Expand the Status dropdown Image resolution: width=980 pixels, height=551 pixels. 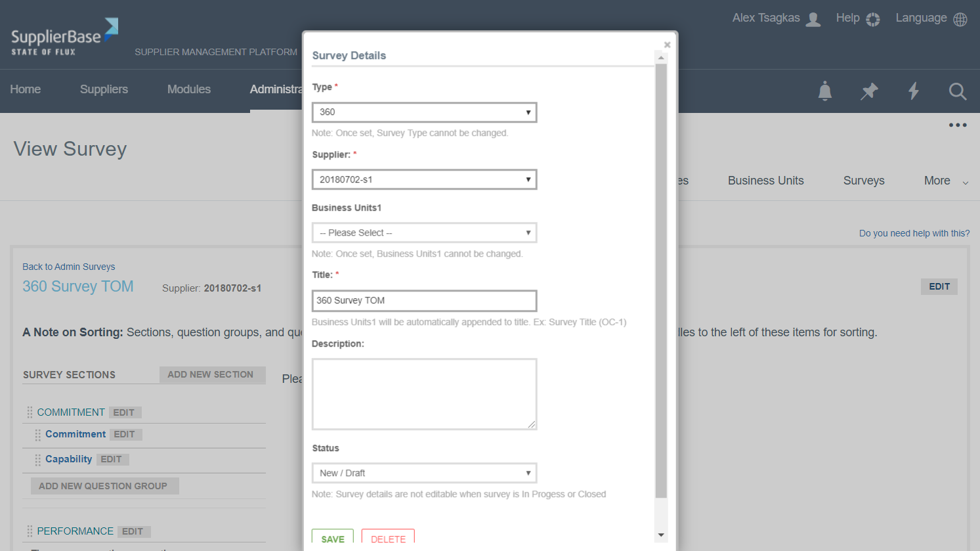(x=424, y=473)
